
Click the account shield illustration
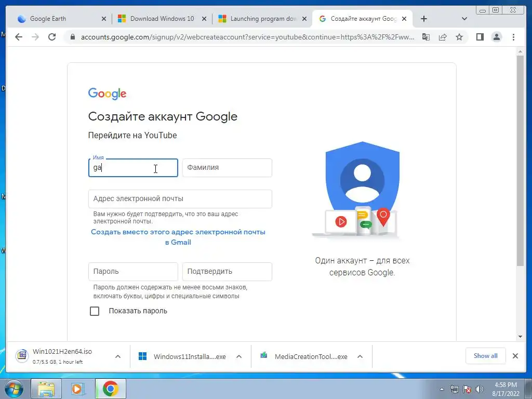[362, 189]
